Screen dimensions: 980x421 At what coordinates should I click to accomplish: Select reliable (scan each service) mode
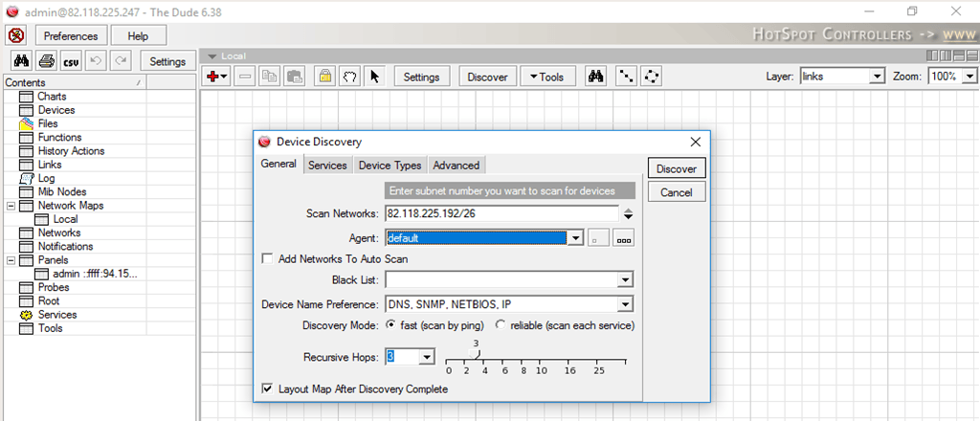[x=501, y=325]
